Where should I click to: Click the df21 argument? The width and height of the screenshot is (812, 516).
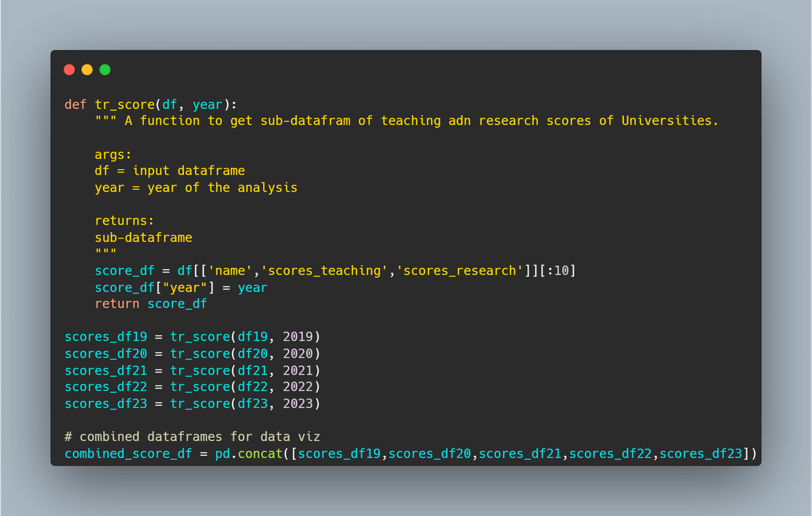pos(252,371)
